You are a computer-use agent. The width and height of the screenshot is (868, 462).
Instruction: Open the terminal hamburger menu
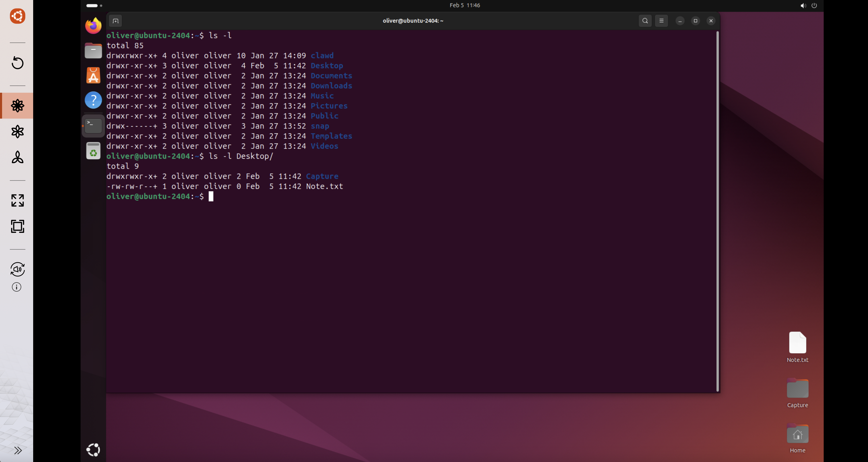click(661, 21)
